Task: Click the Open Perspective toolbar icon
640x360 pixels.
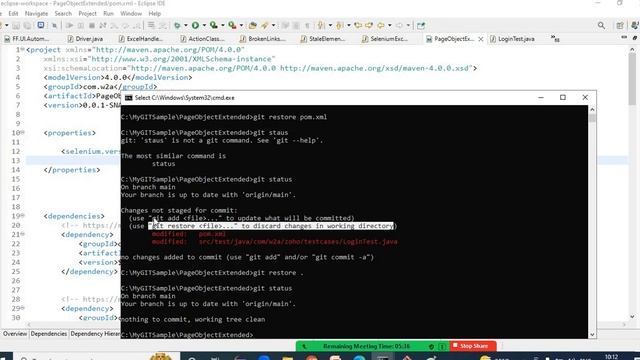Action: point(620,25)
